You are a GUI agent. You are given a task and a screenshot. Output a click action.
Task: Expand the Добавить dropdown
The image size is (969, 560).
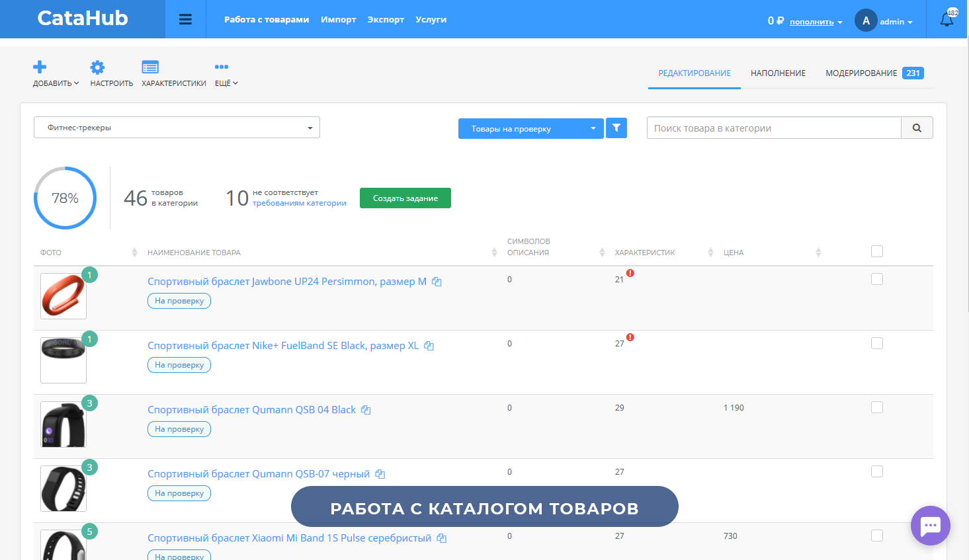[x=76, y=83]
